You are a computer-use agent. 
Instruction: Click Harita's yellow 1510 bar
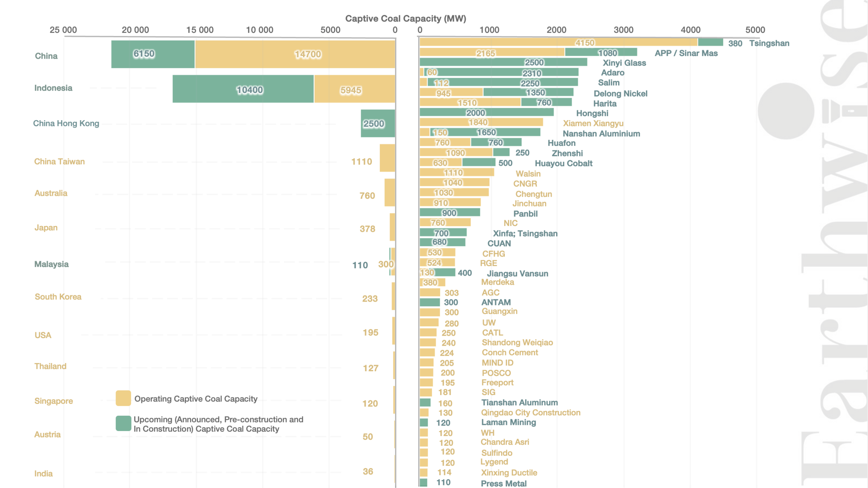point(470,102)
